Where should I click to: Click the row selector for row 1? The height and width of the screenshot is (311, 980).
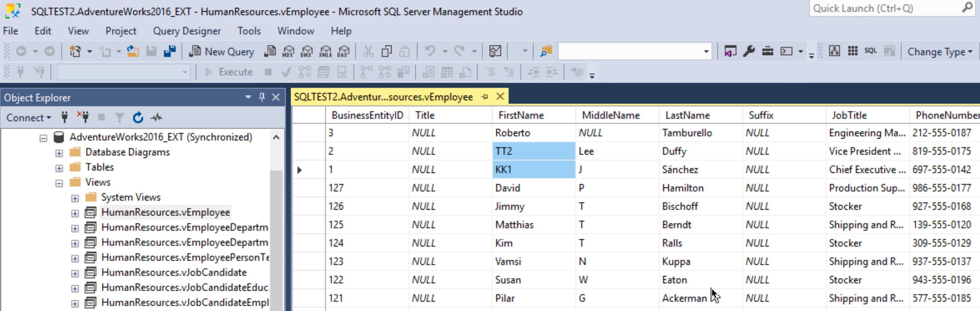click(308, 170)
